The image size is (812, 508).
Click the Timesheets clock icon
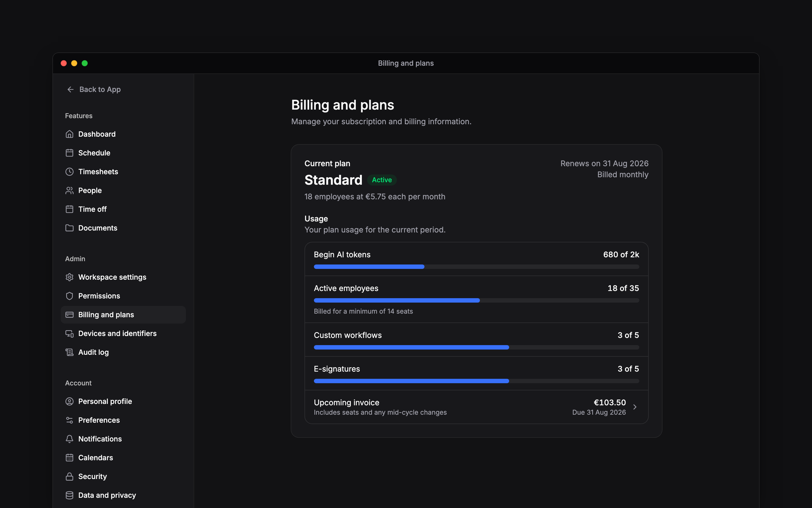tap(70, 172)
